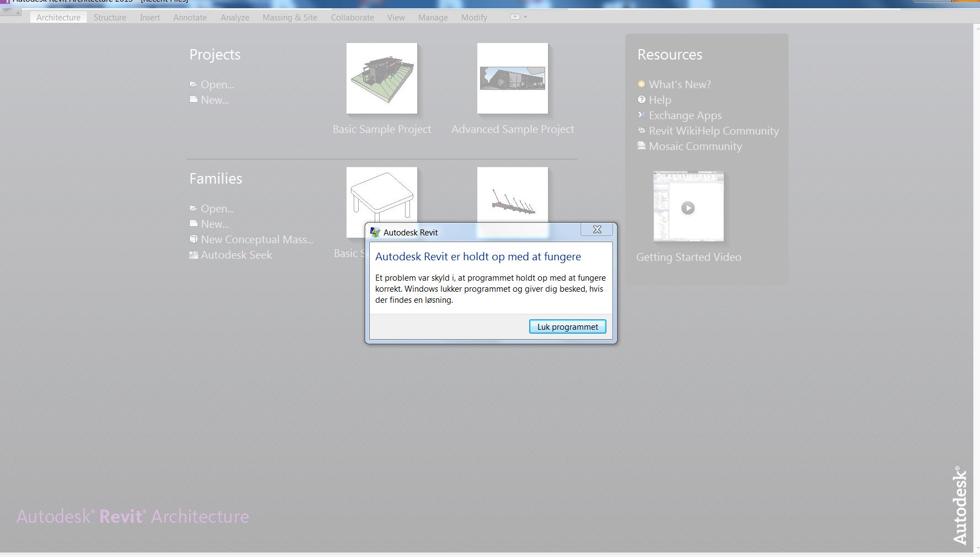Open the Collaborate tab
The image size is (980, 557).
pos(352,18)
